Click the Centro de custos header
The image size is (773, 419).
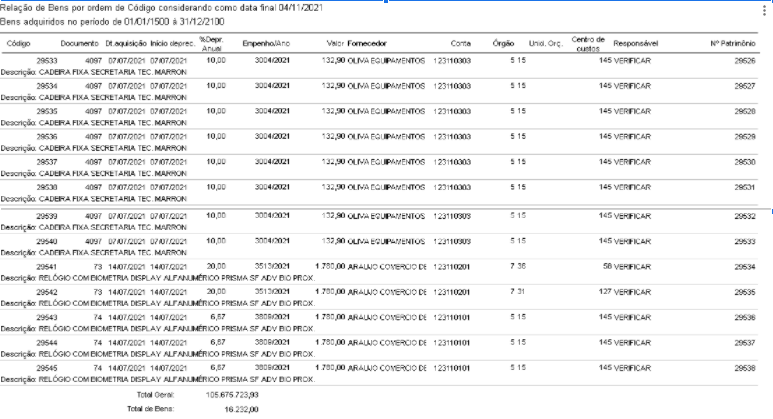pyautogui.click(x=588, y=45)
